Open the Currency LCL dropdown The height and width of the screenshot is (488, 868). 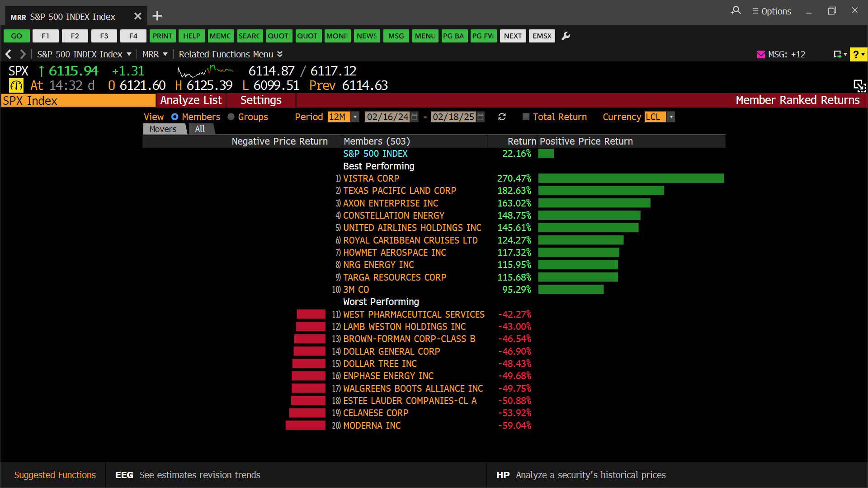[x=671, y=117]
